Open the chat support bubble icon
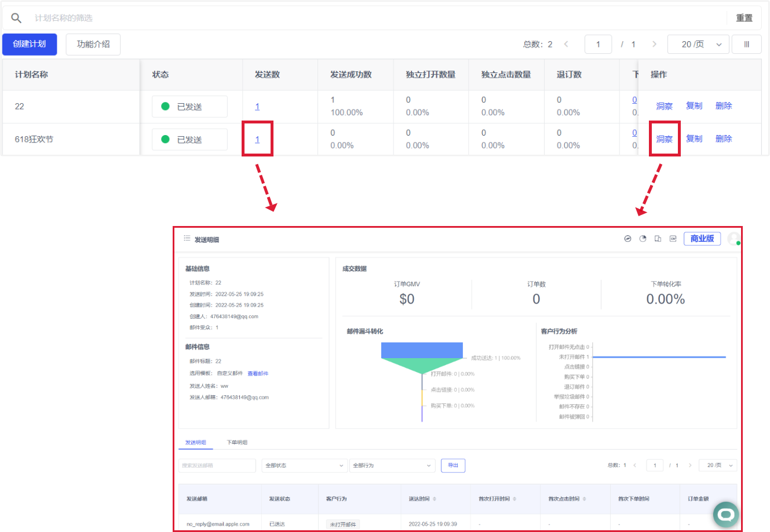 coord(726,514)
